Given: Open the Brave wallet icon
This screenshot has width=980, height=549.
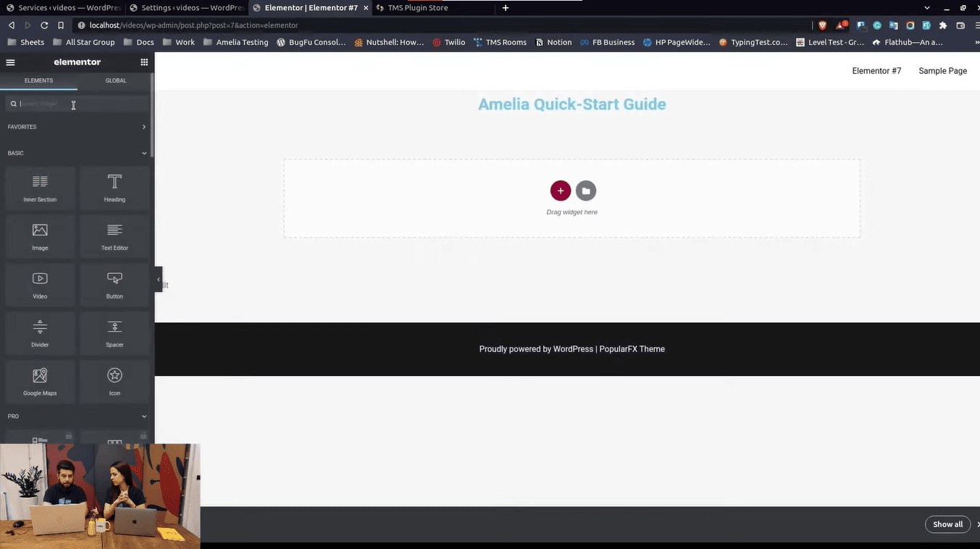Looking at the screenshot, I should [x=960, y=25].
